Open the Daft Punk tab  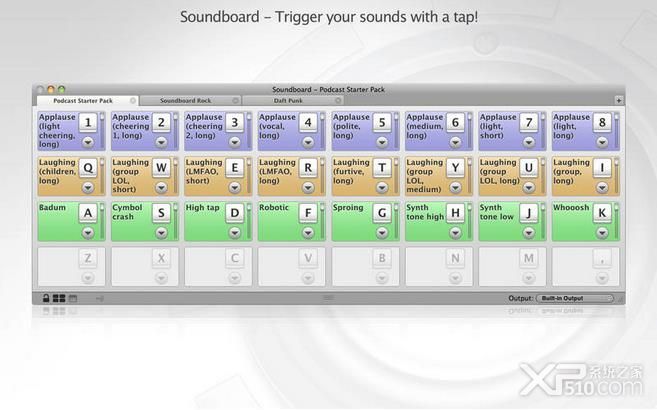tap(292, 101)
